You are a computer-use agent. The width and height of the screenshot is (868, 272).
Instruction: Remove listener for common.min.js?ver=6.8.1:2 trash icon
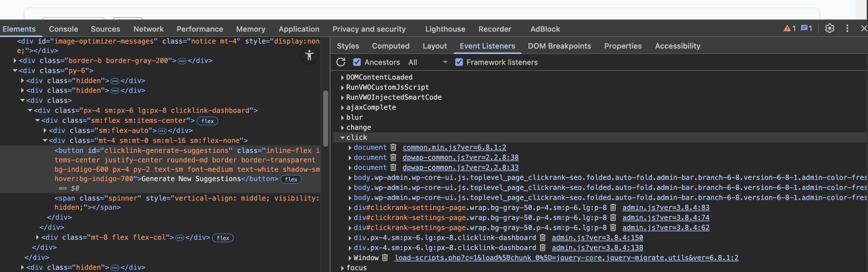(393, 148)
